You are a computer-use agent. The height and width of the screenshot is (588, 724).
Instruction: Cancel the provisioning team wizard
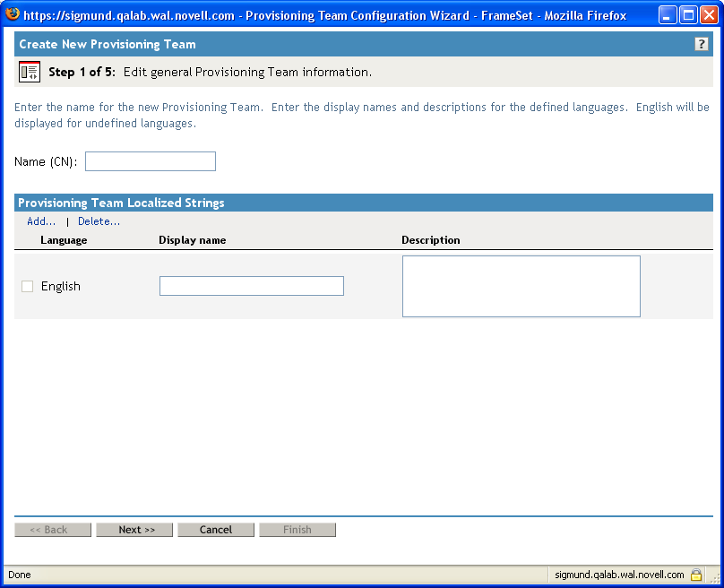216,530
